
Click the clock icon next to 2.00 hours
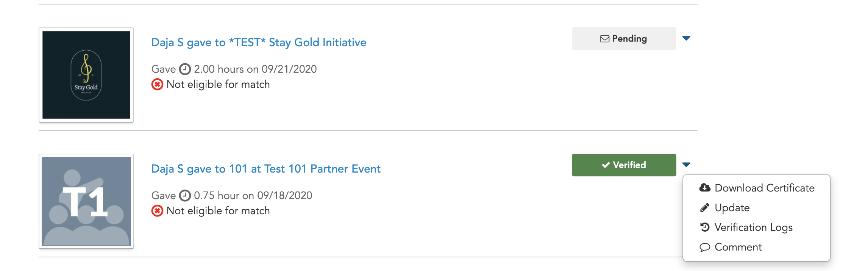point(185,69)
